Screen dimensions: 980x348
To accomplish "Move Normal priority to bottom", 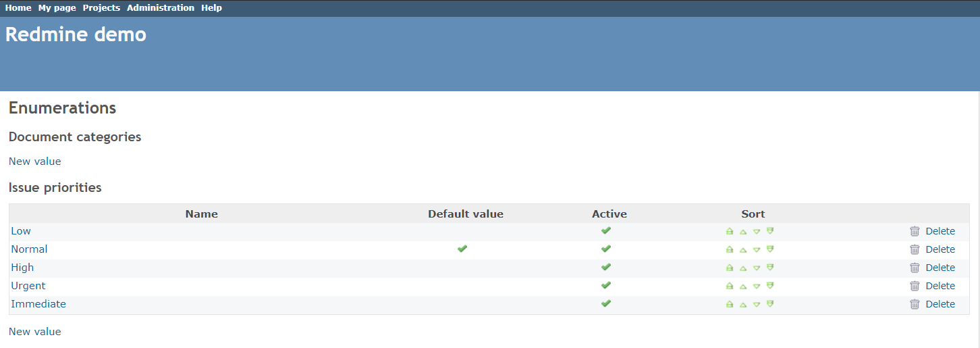I will point(770,249).
